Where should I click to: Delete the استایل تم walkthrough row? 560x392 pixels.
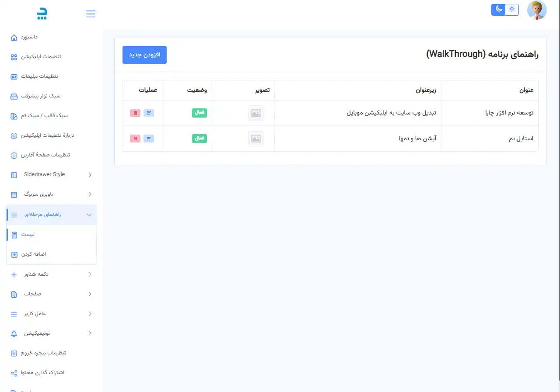pos(135,139)
